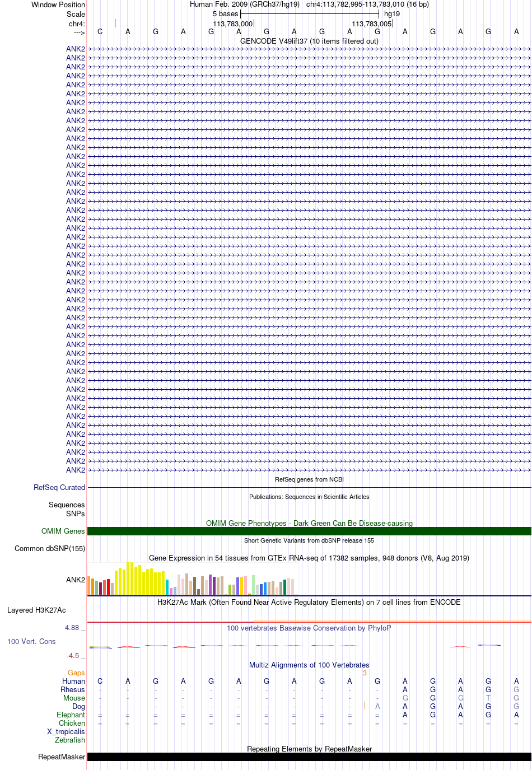
Task: Click the hg19 label next to scale bar
Action: (392, 13)
